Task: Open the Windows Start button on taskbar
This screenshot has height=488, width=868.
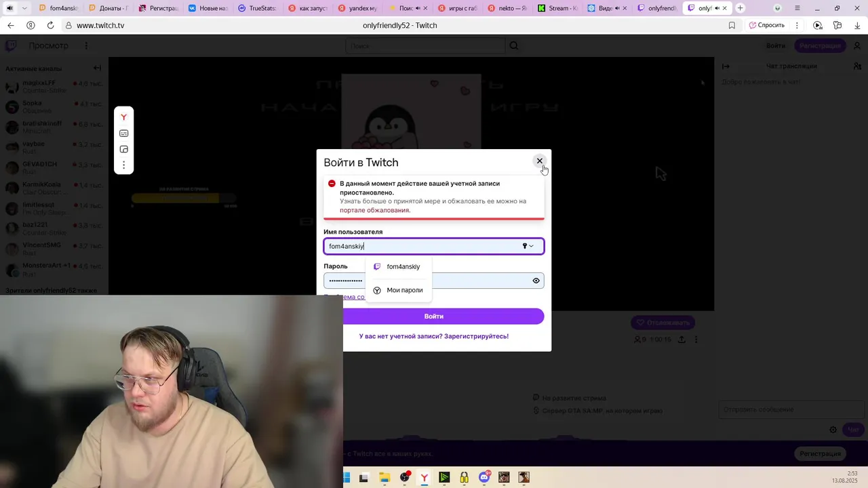Action: 347,478
